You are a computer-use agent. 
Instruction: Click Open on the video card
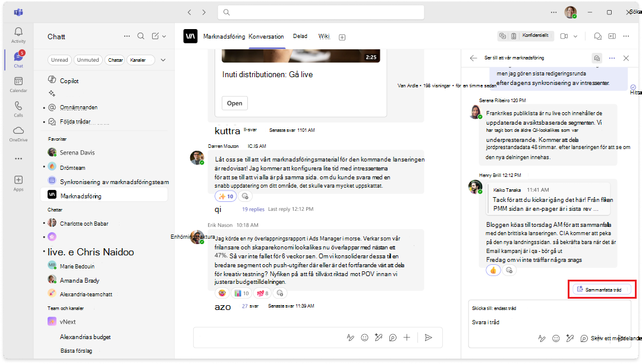click(235, 103)
